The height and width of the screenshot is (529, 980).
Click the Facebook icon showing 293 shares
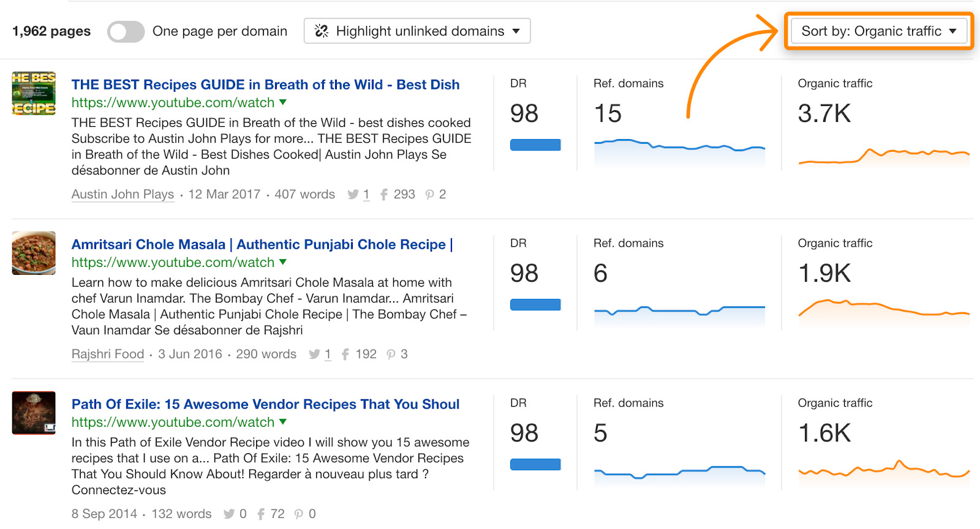coord(384,195)
